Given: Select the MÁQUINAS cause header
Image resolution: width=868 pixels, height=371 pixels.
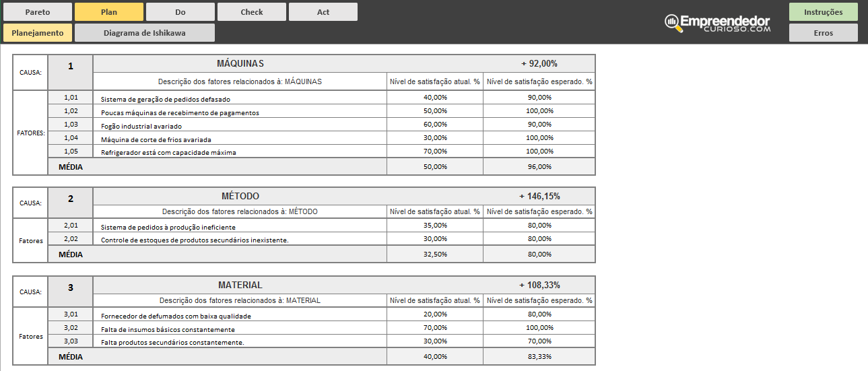Looking at the screenshot, I should click(x=240, y=64).
